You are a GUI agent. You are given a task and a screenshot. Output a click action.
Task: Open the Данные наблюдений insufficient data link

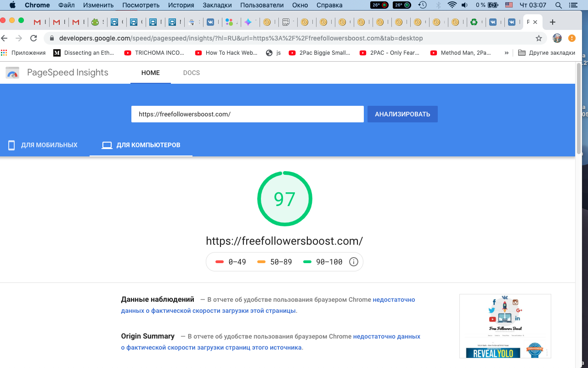(x=268, y=305)
